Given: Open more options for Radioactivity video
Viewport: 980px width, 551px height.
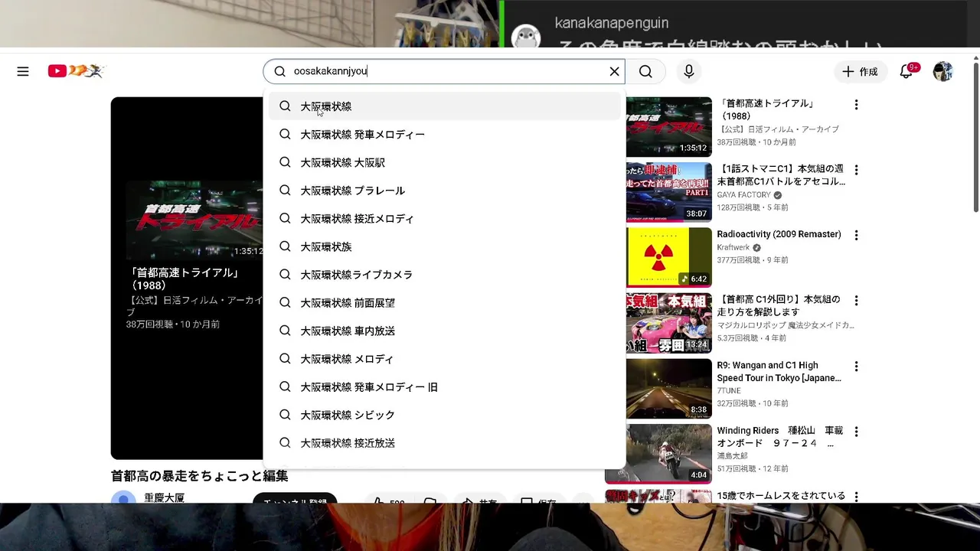Looking at the screenshot, I should pos(856,236).
